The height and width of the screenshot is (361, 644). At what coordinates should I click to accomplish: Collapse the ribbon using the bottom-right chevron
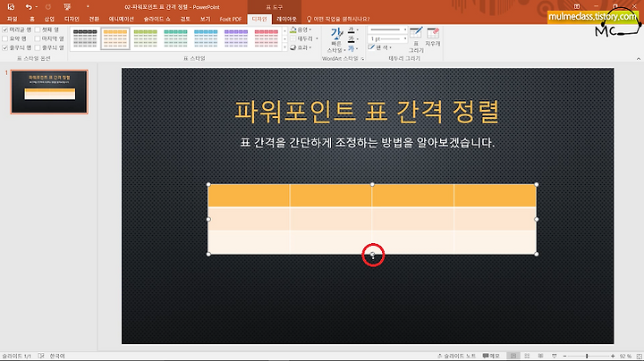click(639, 59)
